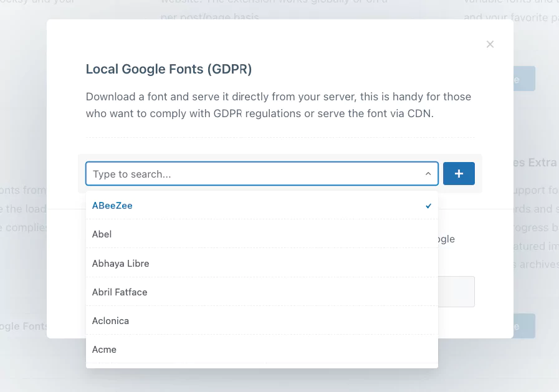This screenshot has height=392, width=559.
Task: Click the blue plus add-font button
Action: pos(459,173)
